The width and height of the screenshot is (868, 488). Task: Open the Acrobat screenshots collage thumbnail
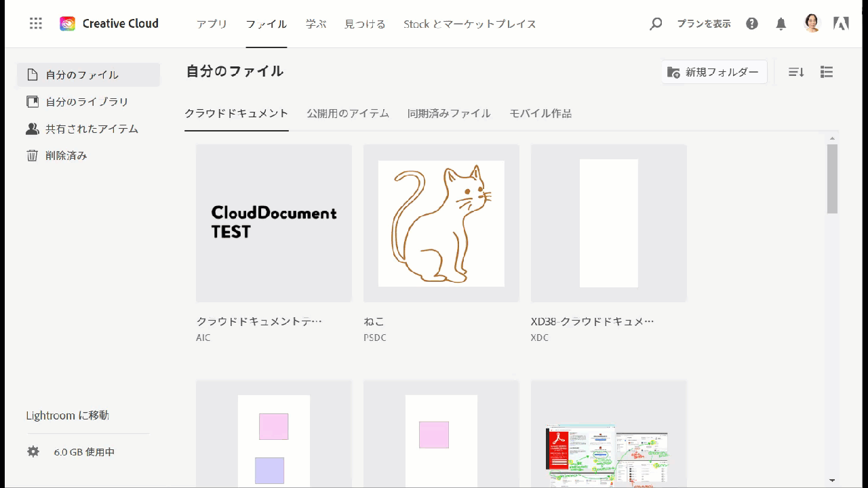609,434
